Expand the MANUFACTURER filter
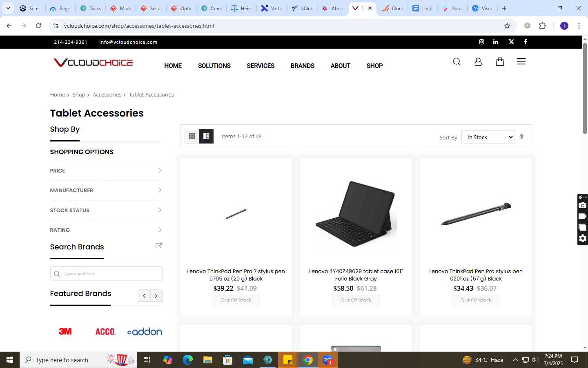This screenshot has width=588, height=368. tap(106, 190)
